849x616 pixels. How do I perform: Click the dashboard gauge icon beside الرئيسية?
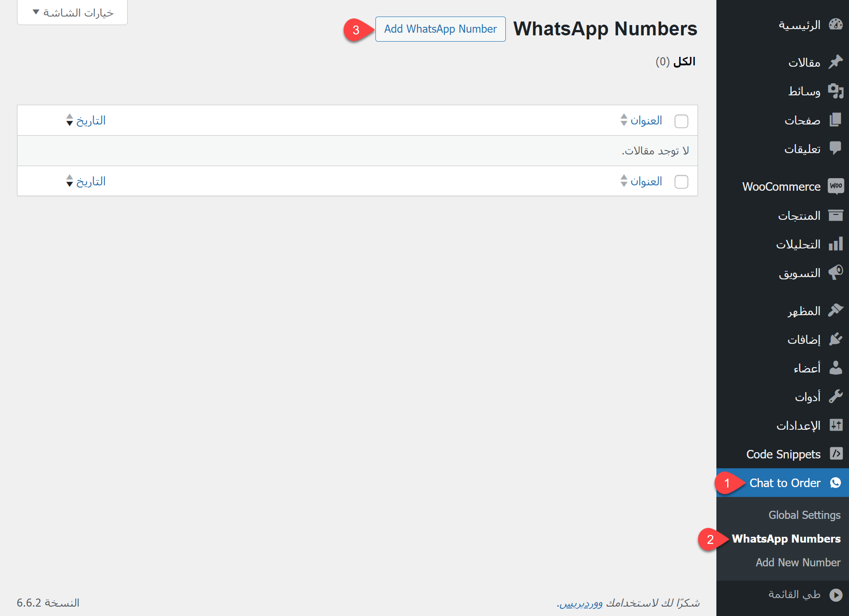coord(836,25)
